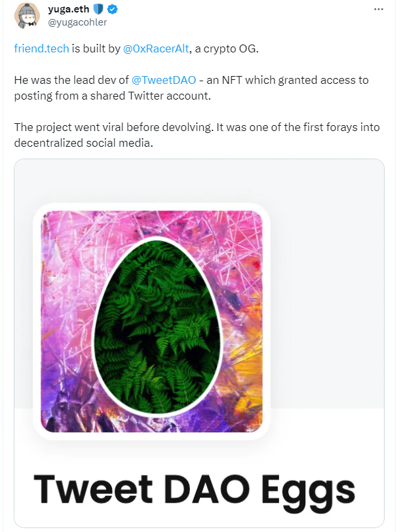Click the "He was the lead dev of" text
This screenshot has height=532, width=401.
71,81
